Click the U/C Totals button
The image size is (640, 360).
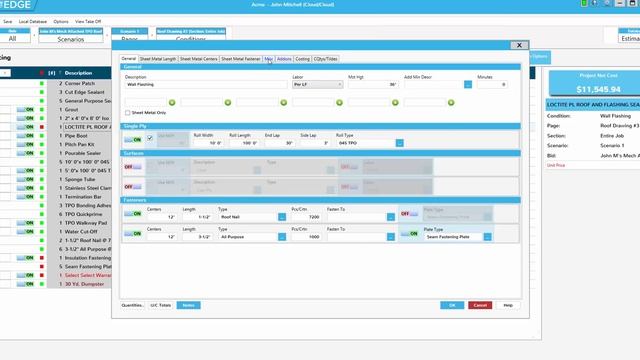tap(160, 305)
